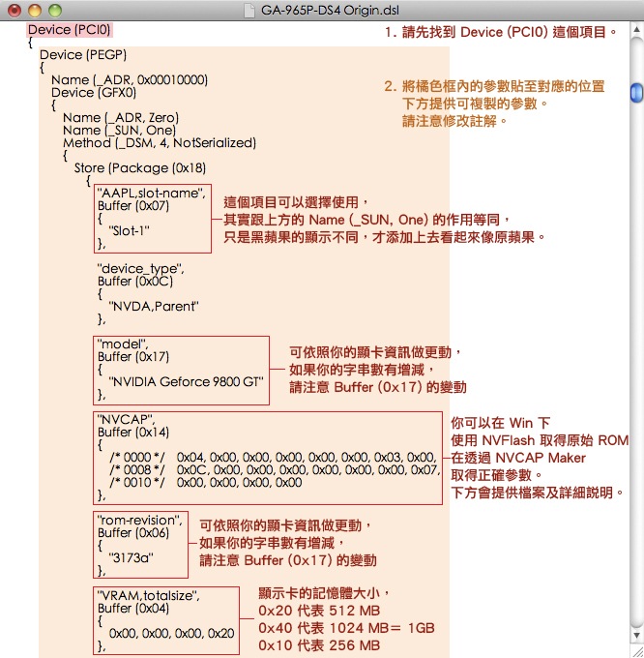Click the Buffer (0x07) line
Image resolution: width=644 pixels, height=658 pixels.
[133, 205]
